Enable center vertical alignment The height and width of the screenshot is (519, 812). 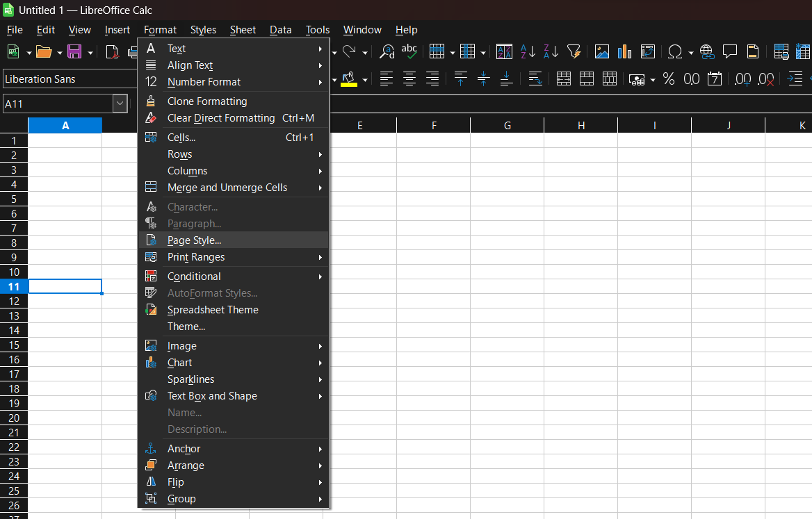pos(483,79)
